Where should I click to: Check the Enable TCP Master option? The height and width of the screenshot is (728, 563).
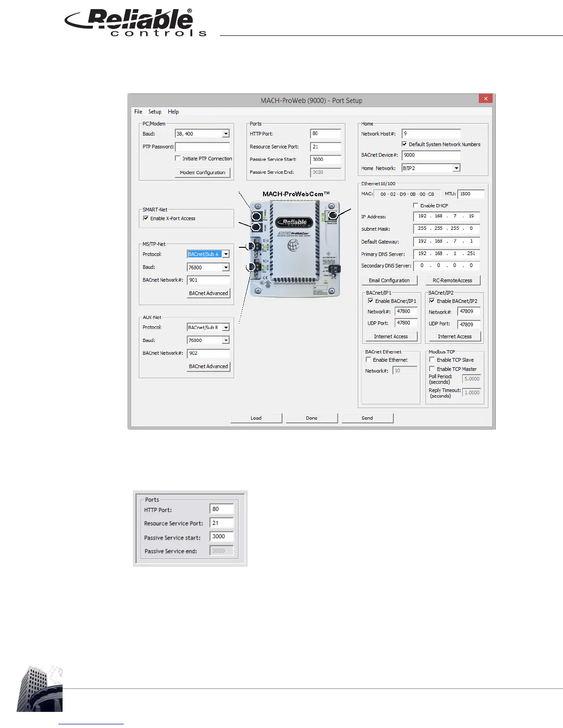(x=432, y=369)
